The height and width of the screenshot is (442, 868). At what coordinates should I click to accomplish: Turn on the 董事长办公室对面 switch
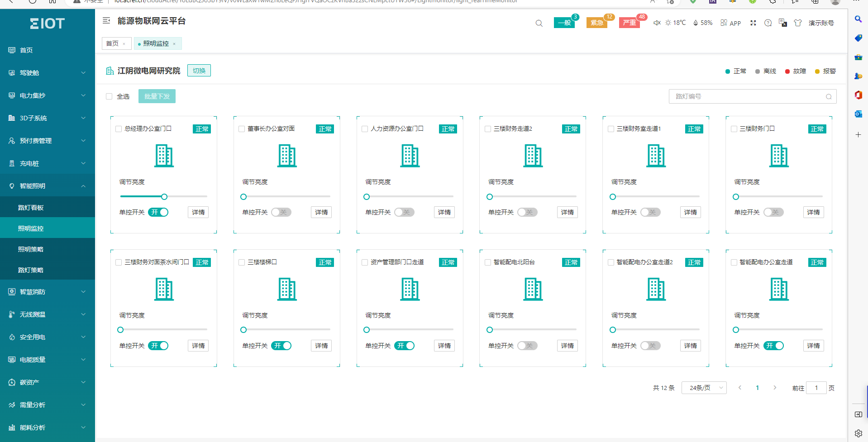click(281, 212)
